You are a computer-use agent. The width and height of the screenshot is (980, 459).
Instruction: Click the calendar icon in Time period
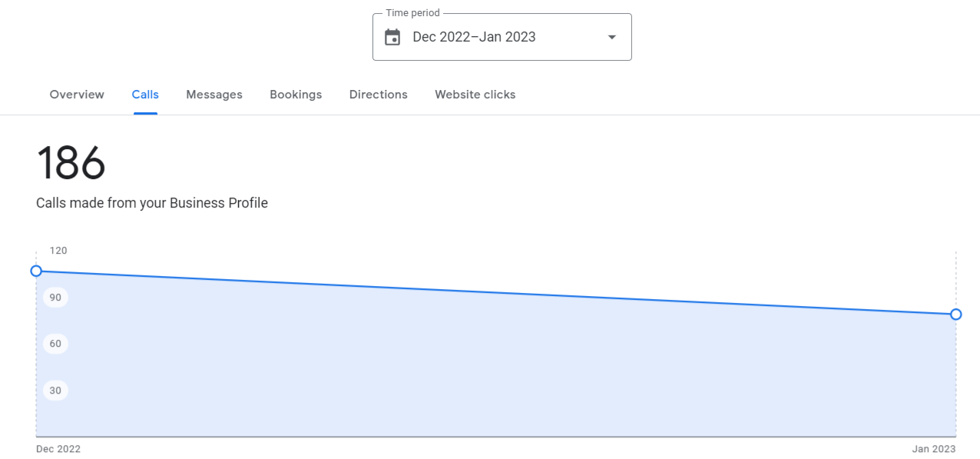tap(392, 37)
